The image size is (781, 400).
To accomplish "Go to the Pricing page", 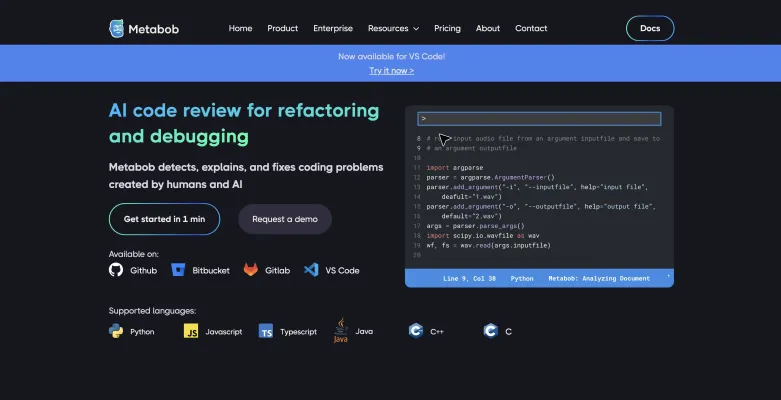I will click(x=447, y=28).
